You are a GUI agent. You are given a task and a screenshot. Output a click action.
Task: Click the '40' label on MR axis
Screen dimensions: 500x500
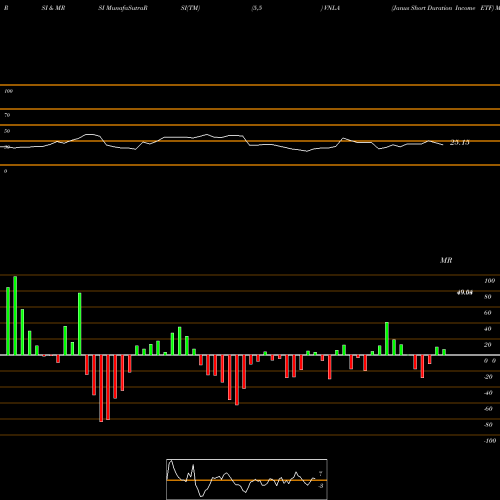(488, 329)
